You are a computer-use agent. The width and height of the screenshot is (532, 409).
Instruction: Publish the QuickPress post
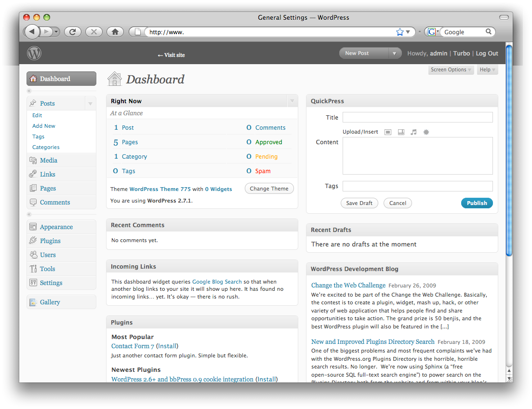[x=477, y=203]
